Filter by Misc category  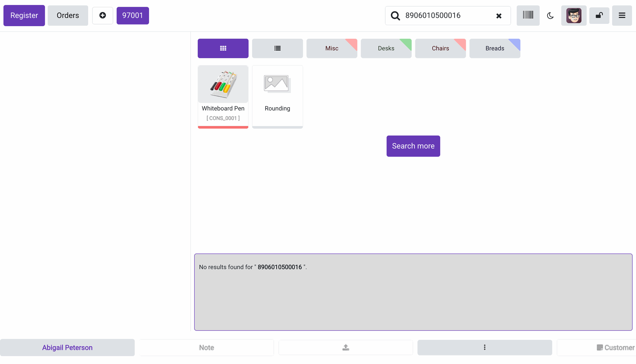pos(332,48)
